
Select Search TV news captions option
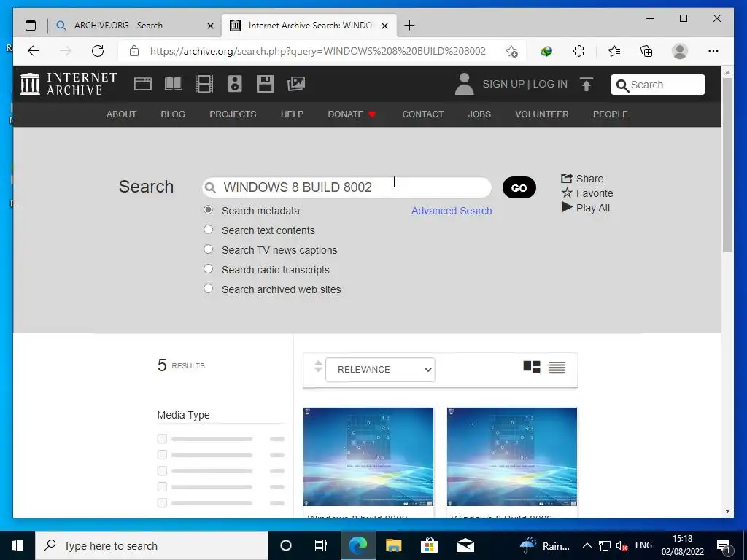[208, 249]
